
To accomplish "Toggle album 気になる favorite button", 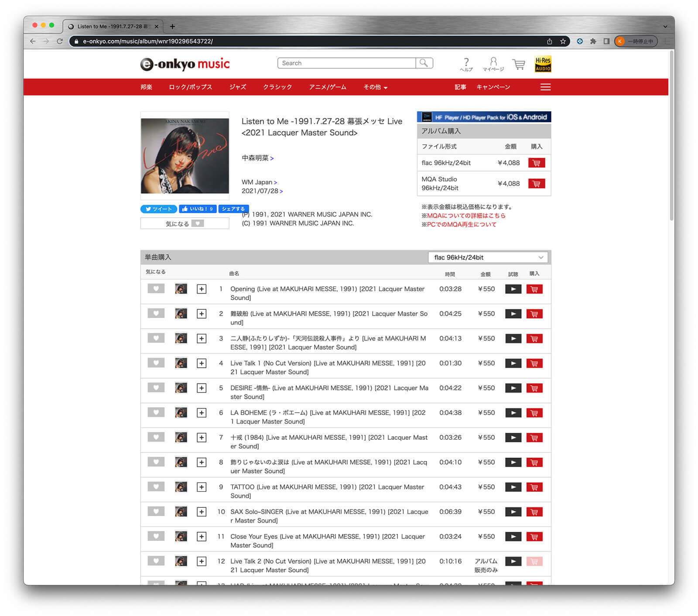I will [x=185, y=223].
